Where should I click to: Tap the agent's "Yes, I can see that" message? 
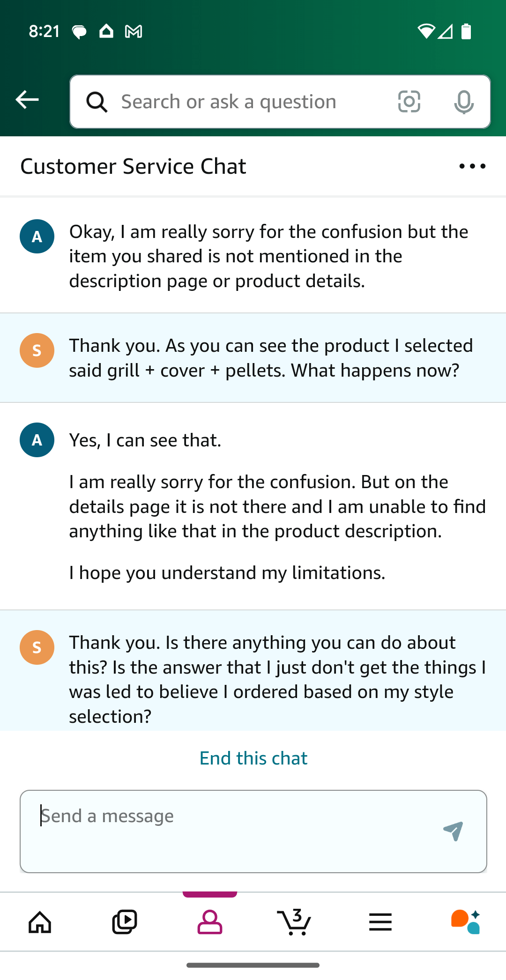point(145,440)
